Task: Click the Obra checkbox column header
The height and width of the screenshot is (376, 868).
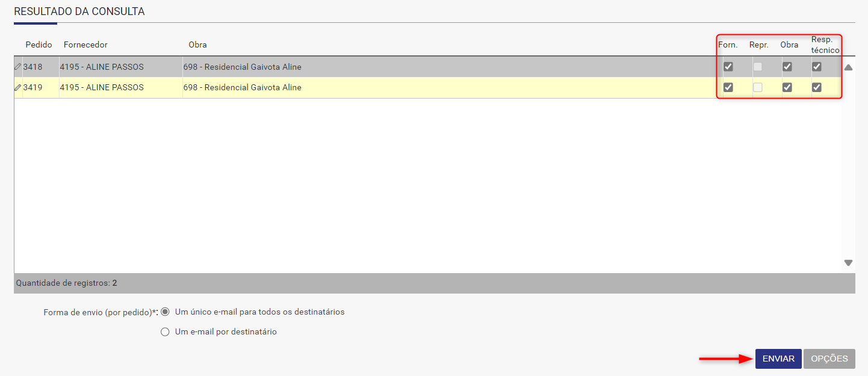Action: point(789,45)
